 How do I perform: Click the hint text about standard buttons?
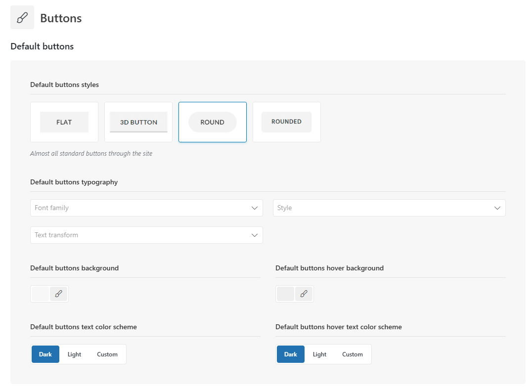(x=91, y=154)
